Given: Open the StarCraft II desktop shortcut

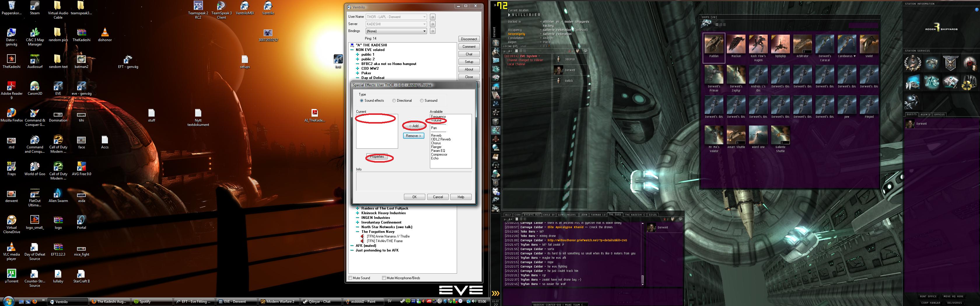Looking at the screenshot, I should 81,276.
